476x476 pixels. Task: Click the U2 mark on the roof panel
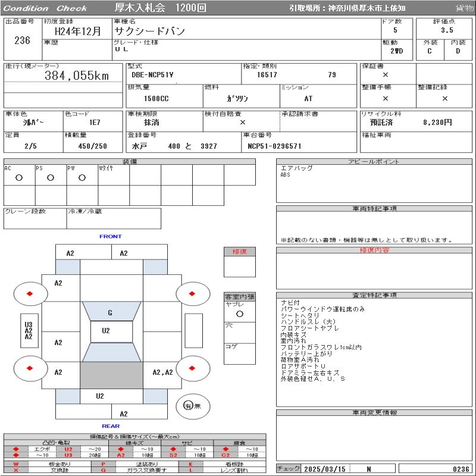[x=106, y=331]
